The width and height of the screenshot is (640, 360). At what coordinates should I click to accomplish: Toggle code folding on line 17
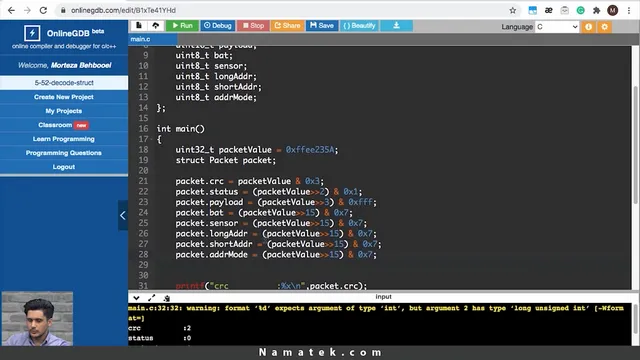tap(151, 139)
